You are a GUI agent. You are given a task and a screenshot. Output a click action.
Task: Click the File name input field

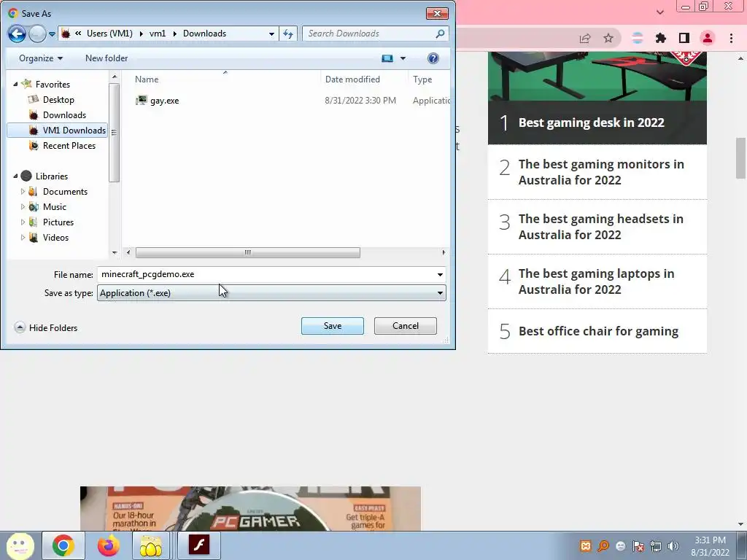(x=266, y=274)
